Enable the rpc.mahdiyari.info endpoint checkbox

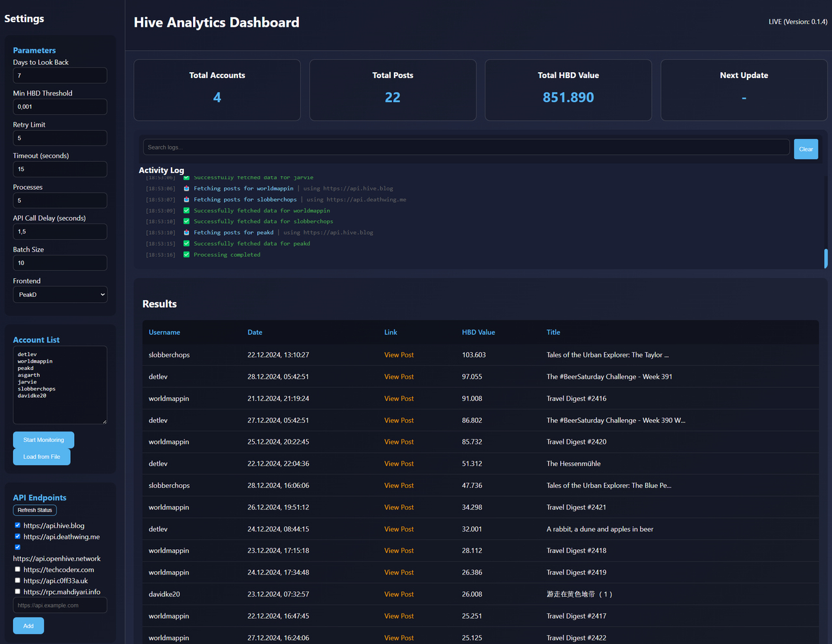click(18, 591)
